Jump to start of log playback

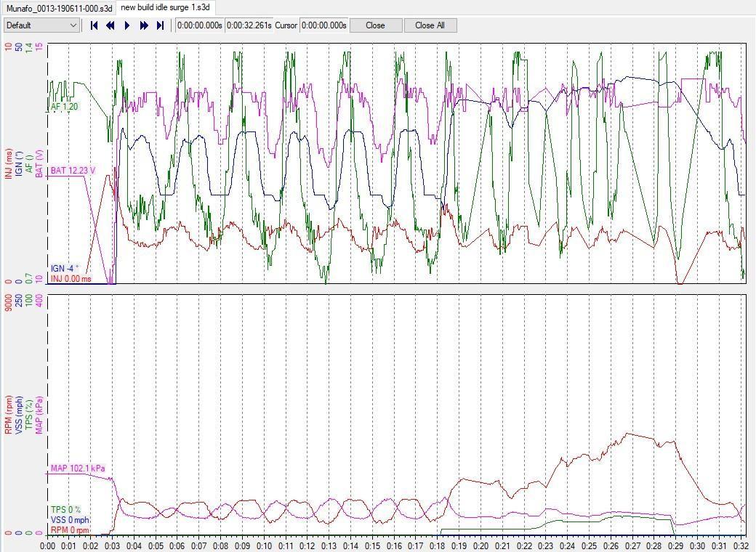tap(94, 25)
